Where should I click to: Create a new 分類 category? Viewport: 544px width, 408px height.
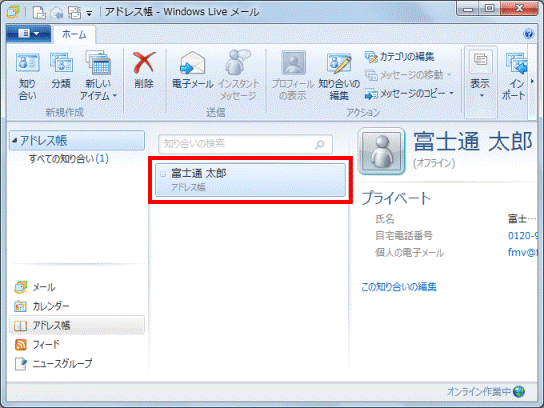click(61, 71)
